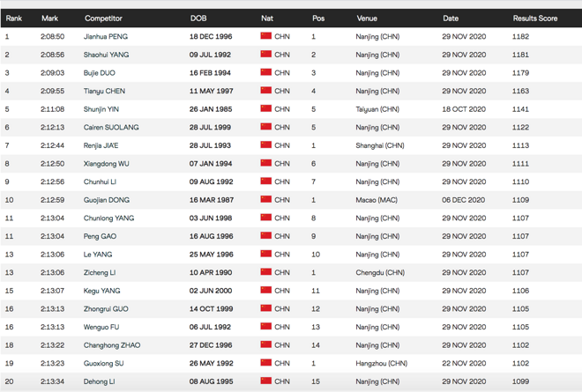Click the China flag next to Wenguo FU
The width and height of the screenshot is (582, 392).
pyautogui.click(x=265, y=327)
